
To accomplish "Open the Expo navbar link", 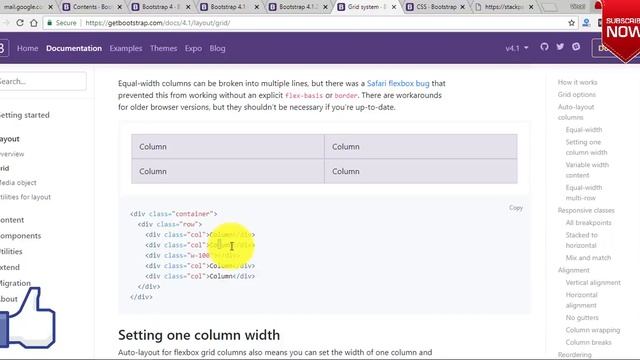I will click(x=193, y=48).
